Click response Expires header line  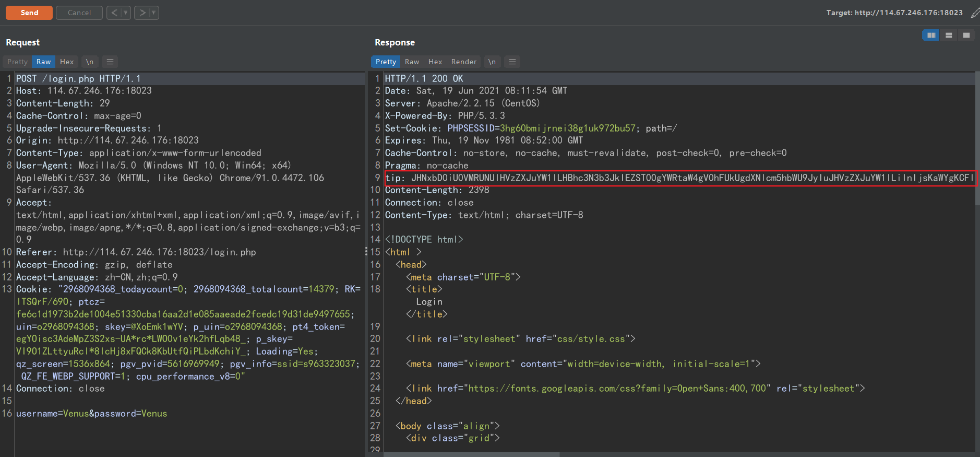click(484, 140)
